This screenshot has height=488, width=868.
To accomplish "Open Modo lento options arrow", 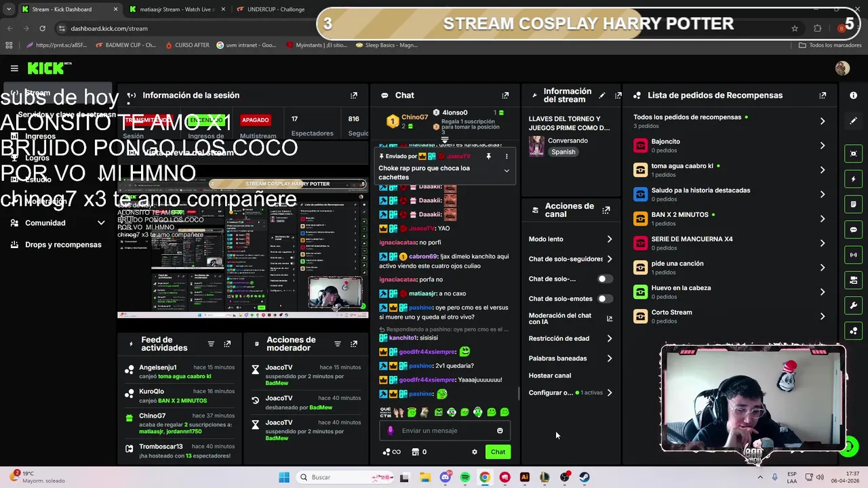I will click(x=609, y=239).
